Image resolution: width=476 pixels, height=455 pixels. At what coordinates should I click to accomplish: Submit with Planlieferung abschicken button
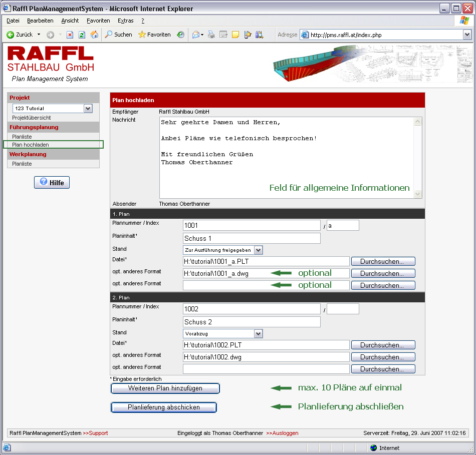click(x=163, y=407)
